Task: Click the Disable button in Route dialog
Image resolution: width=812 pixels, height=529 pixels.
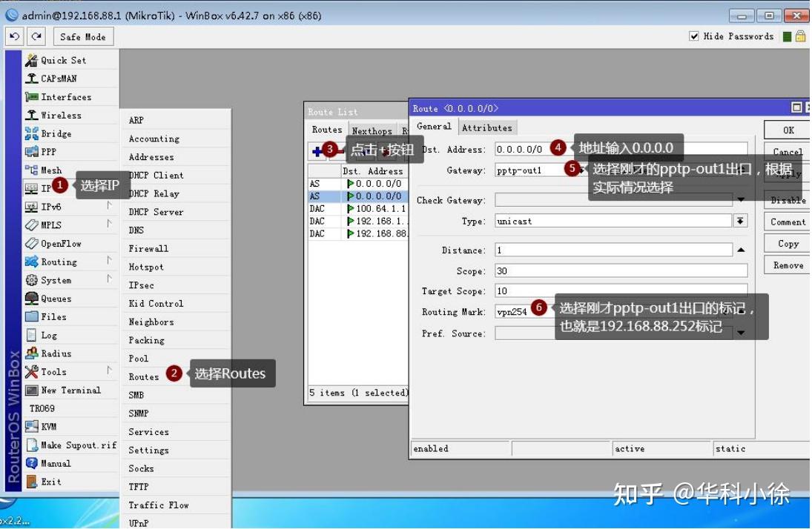Action: coord(788,200)
